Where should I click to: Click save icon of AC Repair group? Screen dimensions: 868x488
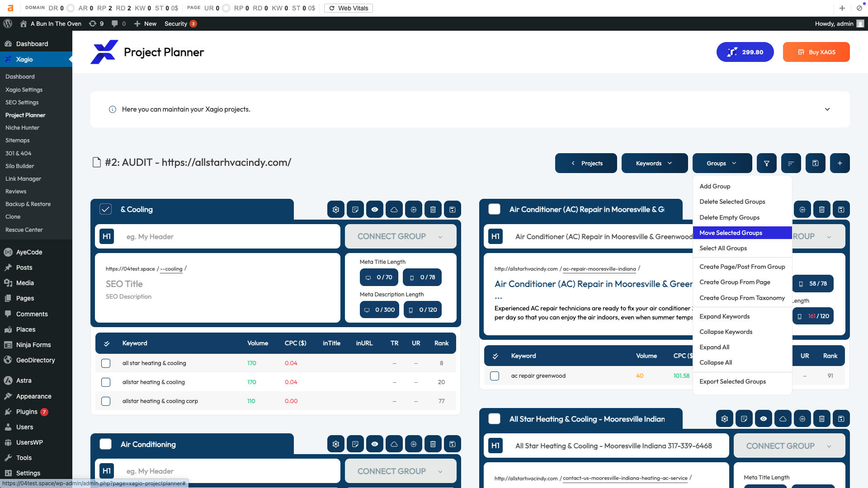pos(841,210)
